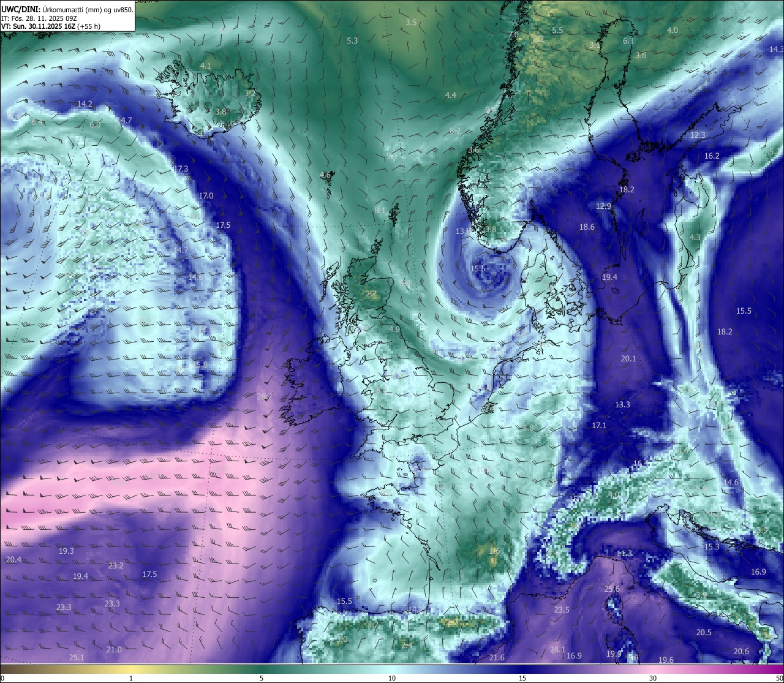Click the 13.3 value label
Viewport: 784px width, 683px height.
pyautogui.click(x=622, y=405)
